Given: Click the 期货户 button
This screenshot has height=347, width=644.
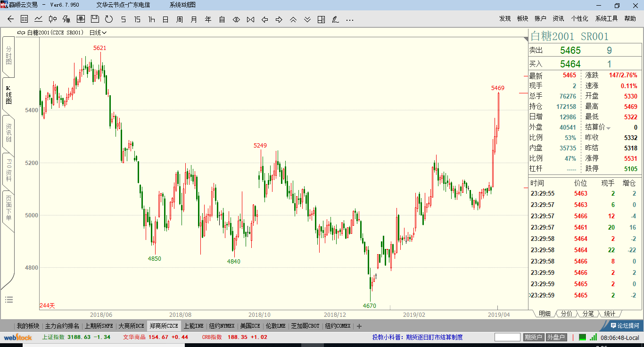Looking at the screenshot, I should [x=533, y=337].
